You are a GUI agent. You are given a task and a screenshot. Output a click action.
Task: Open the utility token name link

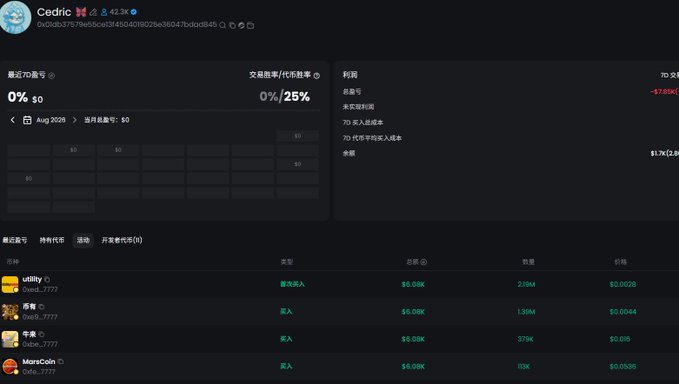coord(32,279)
